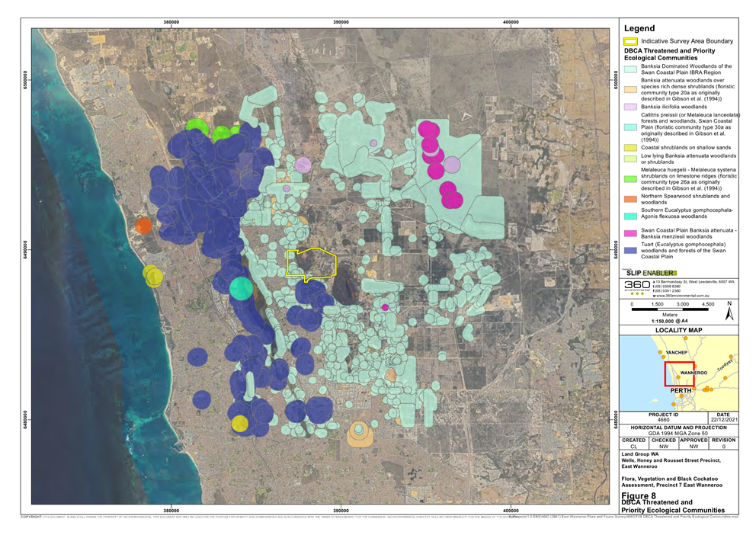Click the 360 Environmental logo

(x=637, y=287)
